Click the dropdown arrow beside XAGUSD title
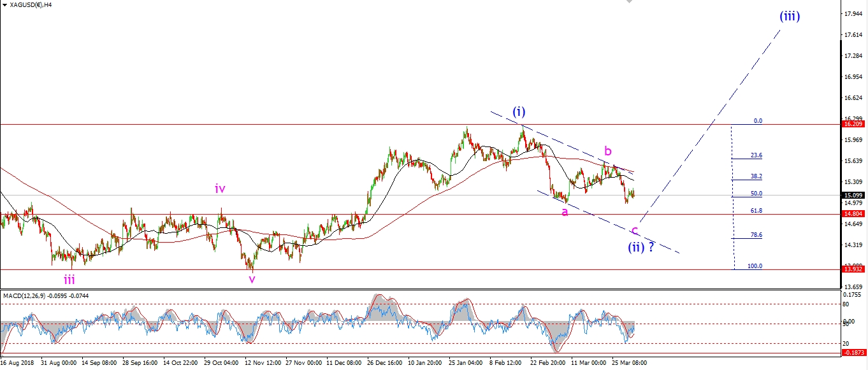Screen dimensions: 868x370 point(4,6)
